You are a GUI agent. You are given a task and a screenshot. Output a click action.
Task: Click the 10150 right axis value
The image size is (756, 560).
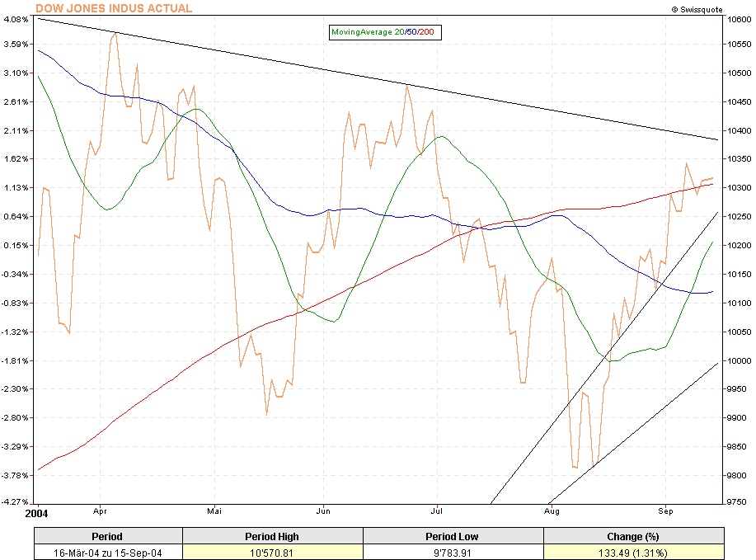(740, 274)
